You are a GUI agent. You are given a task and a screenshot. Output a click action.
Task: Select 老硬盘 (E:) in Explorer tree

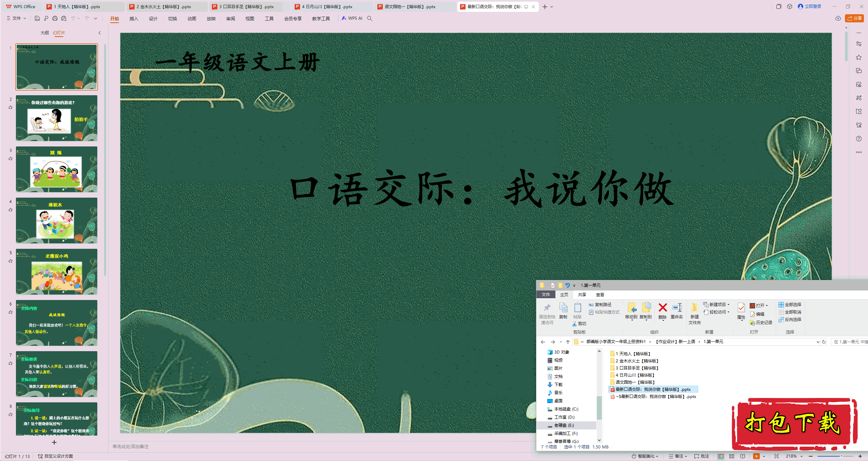point(564,425)
